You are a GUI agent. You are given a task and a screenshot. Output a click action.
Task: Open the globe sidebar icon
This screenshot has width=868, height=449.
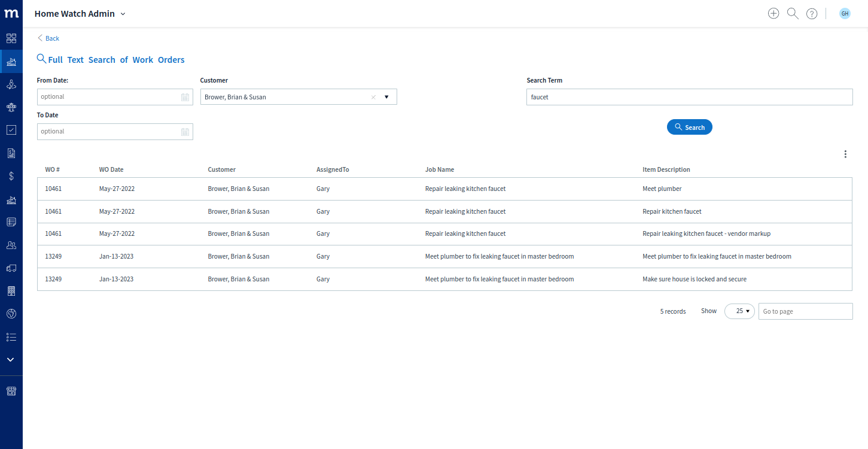click(11, 314)
